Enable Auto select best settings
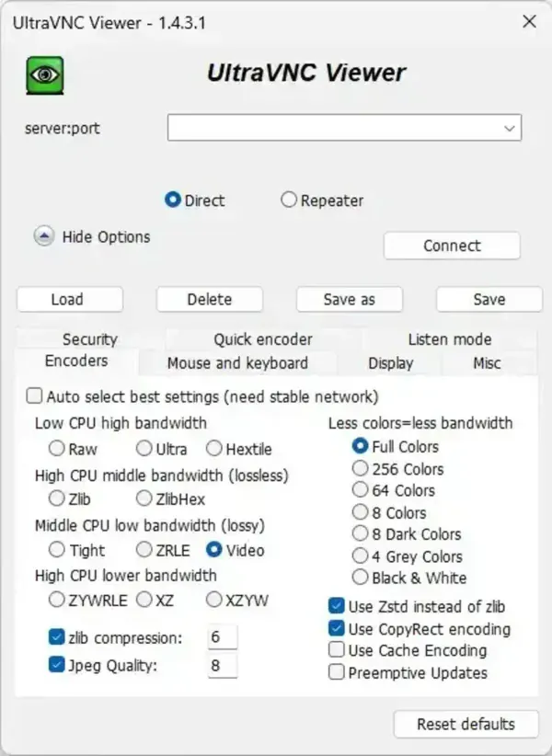 click(34, 395)
